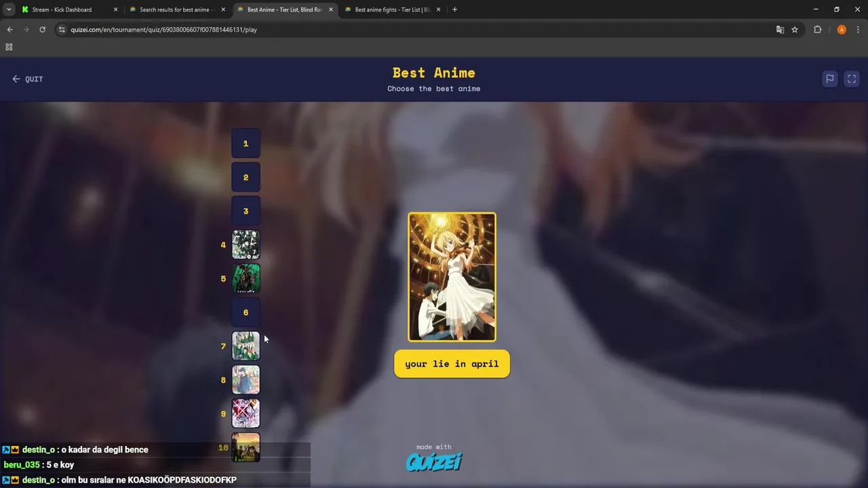The height and width of the screenshot is (488, 868).
Task: Open the Quizei logo link
Action: (434, 462)
